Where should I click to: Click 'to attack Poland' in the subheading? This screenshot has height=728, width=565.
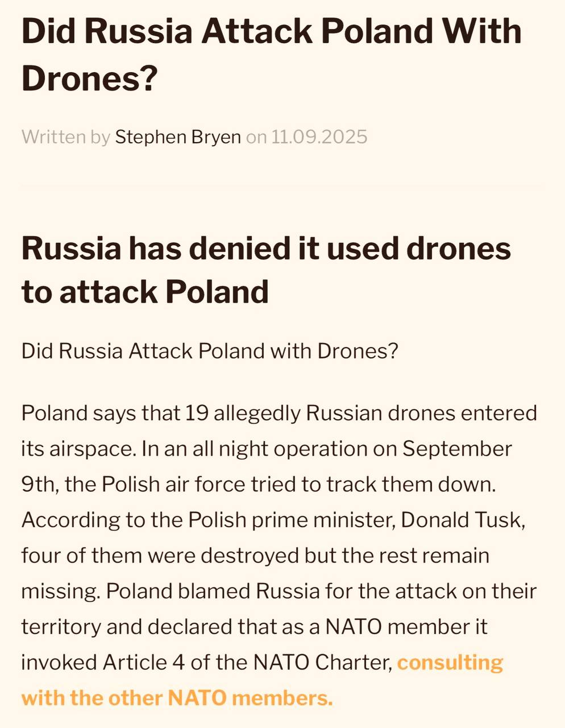145,292
